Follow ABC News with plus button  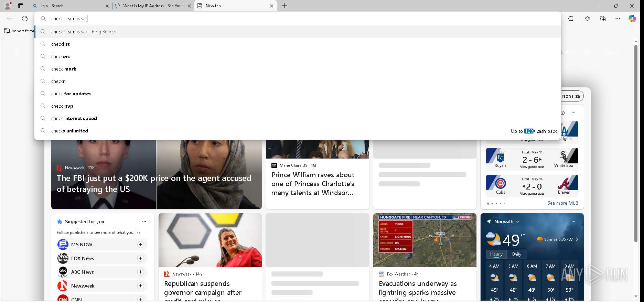pyautogui.click(x=141, y=272)
